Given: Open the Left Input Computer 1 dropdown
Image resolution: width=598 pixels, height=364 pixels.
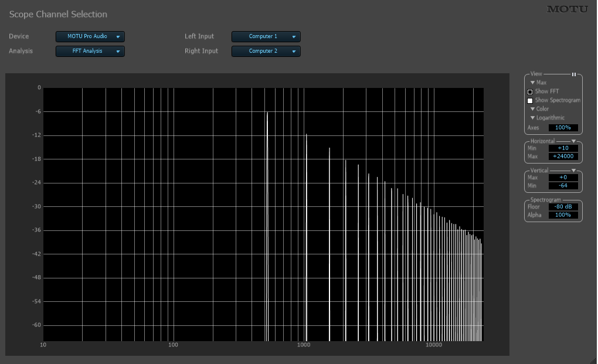Looking at the screenshot, I should pyautogui.click(x=266, y=36).
